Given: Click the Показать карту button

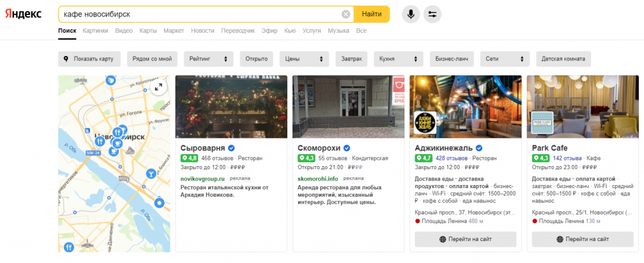Looking at the screenshot, I should 89,59.
